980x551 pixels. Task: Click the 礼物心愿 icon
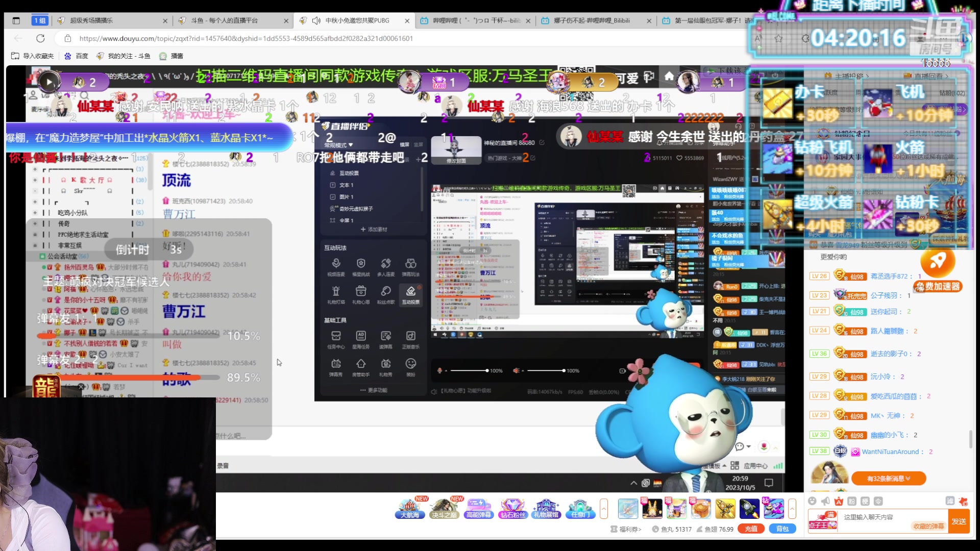[x=361, y=294]
